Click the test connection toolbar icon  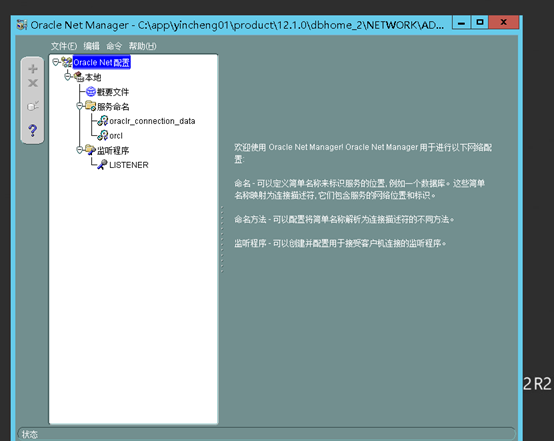pos(33,105)
